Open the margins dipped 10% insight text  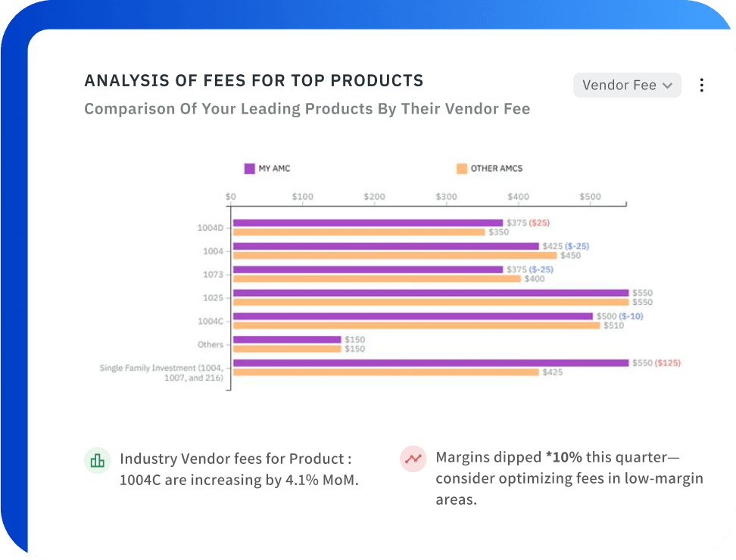tap(569, 478)
